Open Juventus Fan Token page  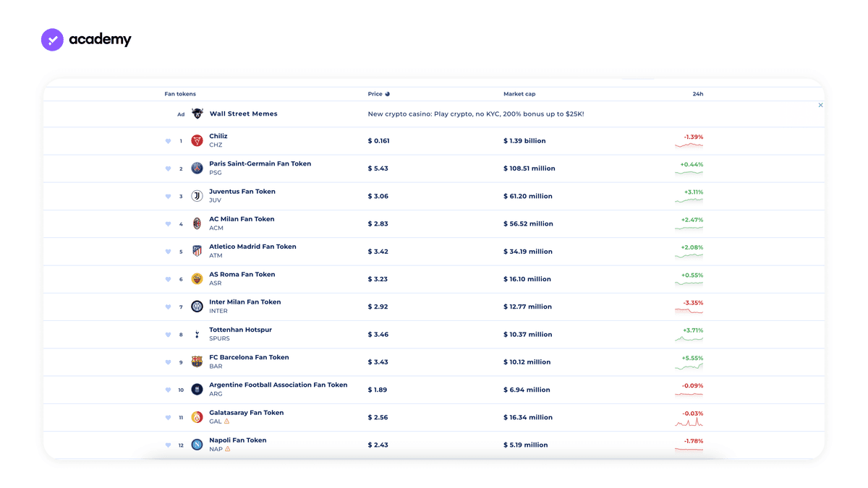point(242,192)
